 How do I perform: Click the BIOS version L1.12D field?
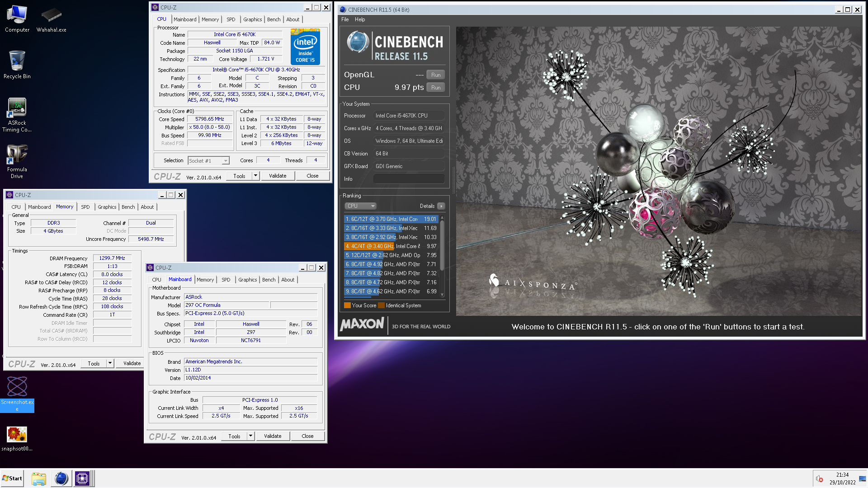pos(250,370)
